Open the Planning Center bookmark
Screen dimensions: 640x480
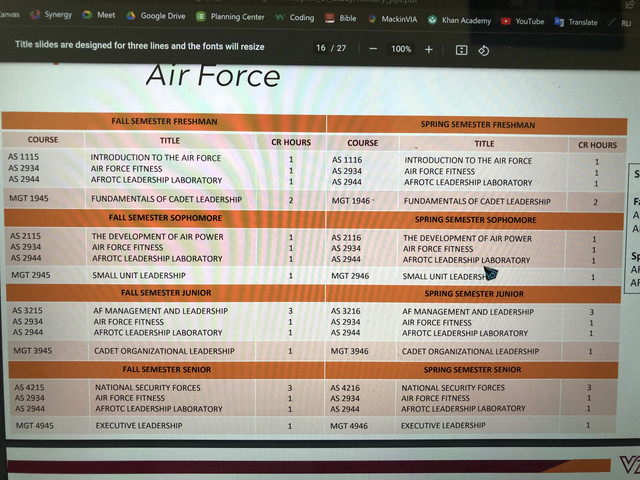point(230,17)
